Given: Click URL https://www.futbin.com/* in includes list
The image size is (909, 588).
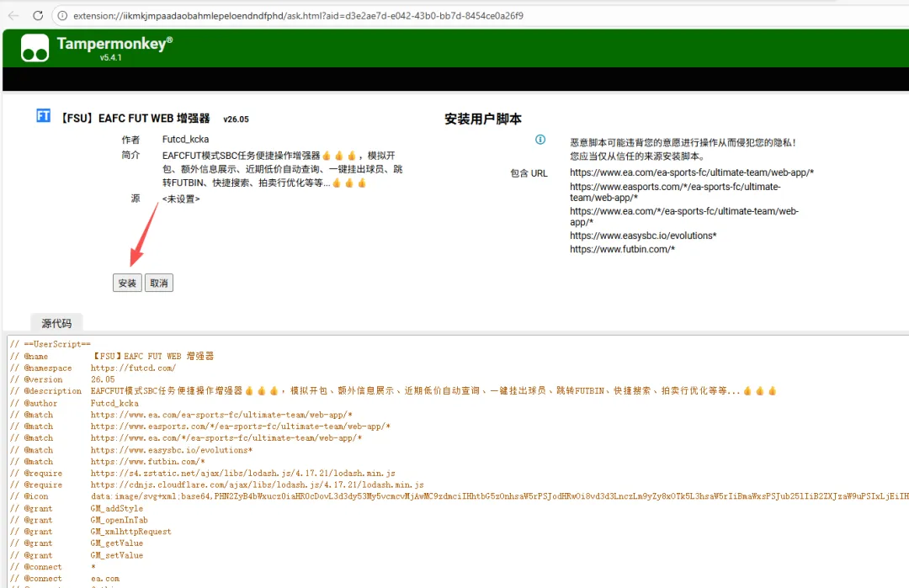Looking at the screenshot, I should click(622, 249).
